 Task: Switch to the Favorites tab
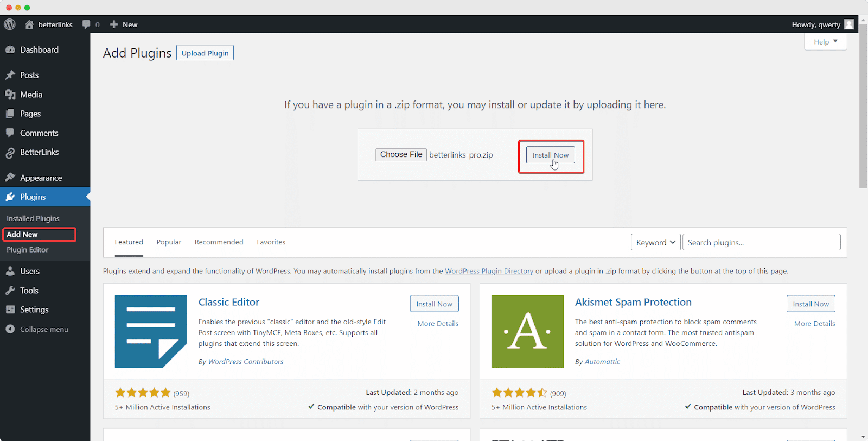coord(271,242)
